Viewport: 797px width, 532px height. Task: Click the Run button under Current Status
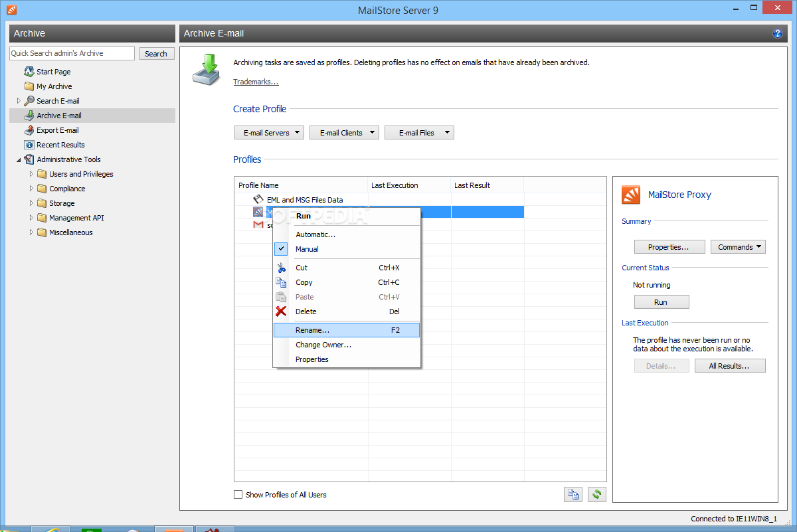pos(662,302)
